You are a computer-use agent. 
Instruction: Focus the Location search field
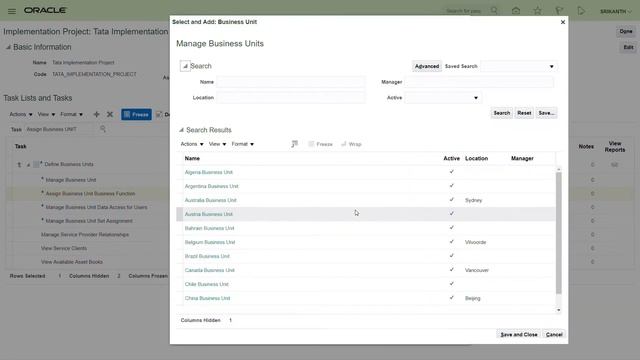tap(291, 98)
